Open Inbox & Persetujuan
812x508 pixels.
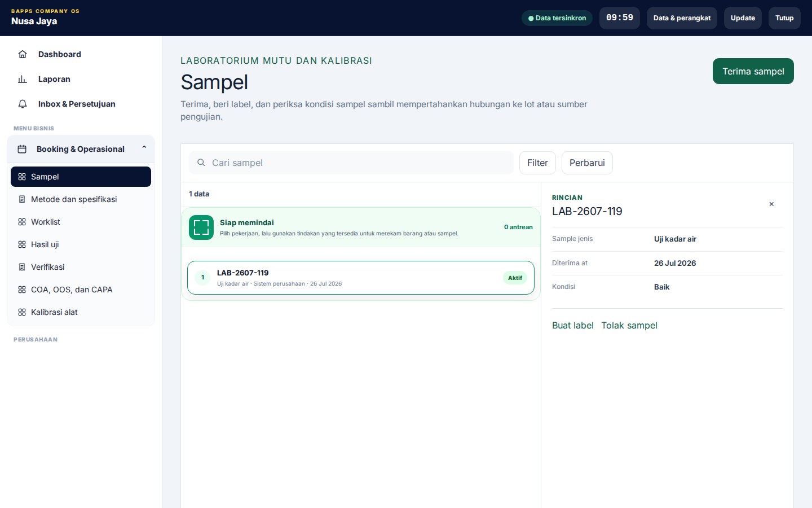pyautogui.click(x=81, y=104)
